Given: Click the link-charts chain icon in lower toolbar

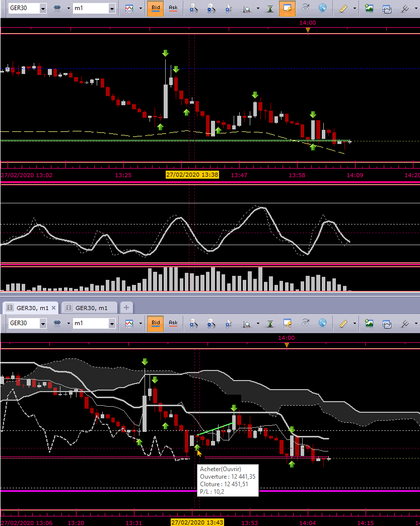Looking at the screenshot, I should coord(57,323).
